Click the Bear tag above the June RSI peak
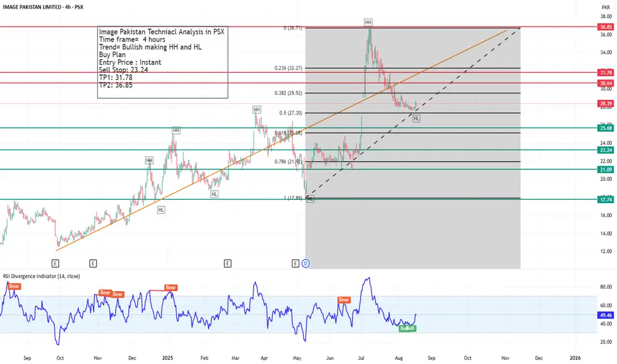 click(344, 300)
